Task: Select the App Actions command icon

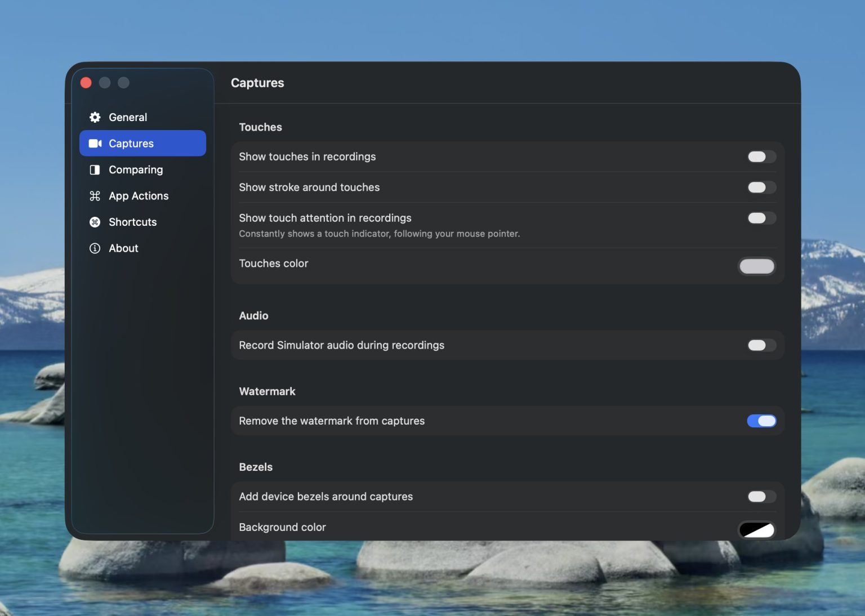Action: [x=95, y=195]
